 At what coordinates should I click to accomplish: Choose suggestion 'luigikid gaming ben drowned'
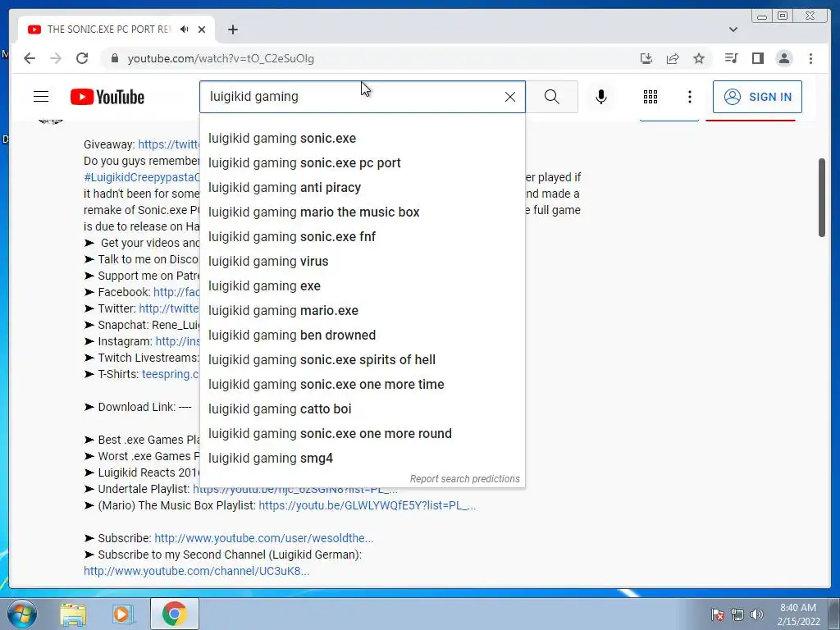363,336
